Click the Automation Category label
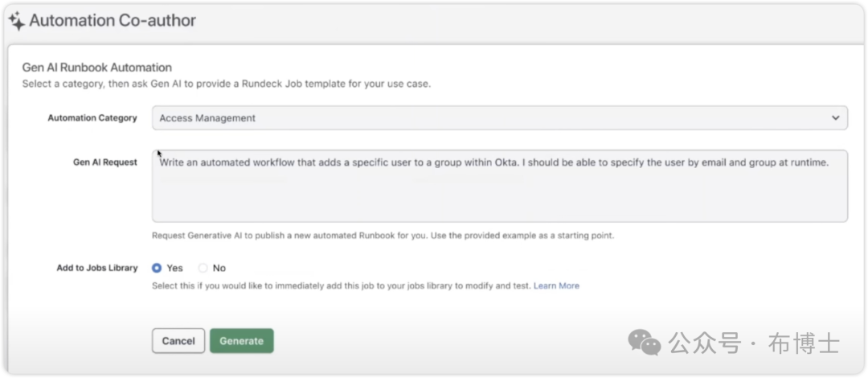Image resolution: width=868 pixels, height=378 pixels. click(92, 118)
